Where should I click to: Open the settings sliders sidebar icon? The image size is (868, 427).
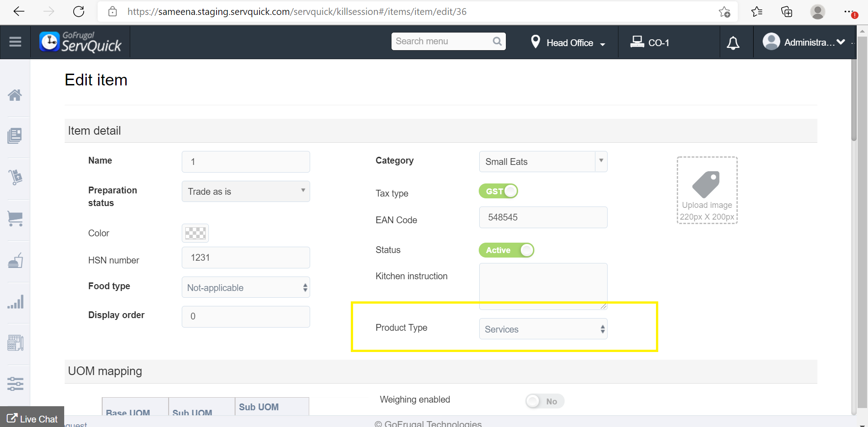pyautogui.click(x=15, y=384)
